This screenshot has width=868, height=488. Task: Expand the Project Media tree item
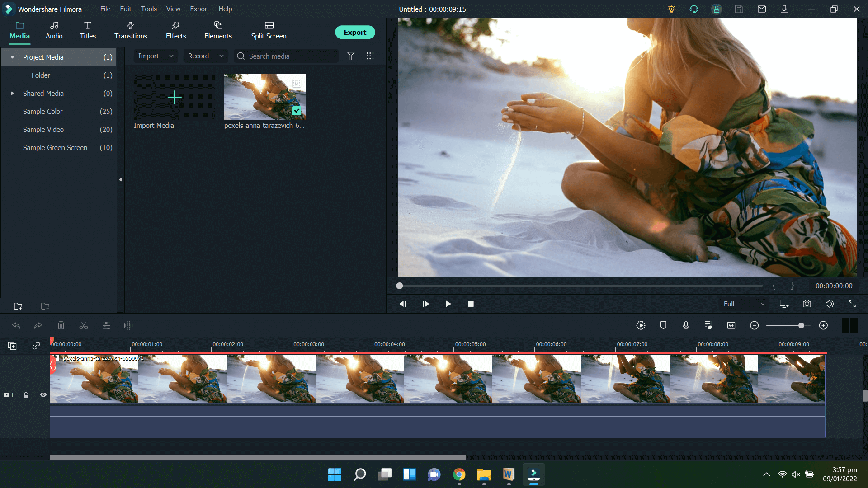[x=12, y=56]
